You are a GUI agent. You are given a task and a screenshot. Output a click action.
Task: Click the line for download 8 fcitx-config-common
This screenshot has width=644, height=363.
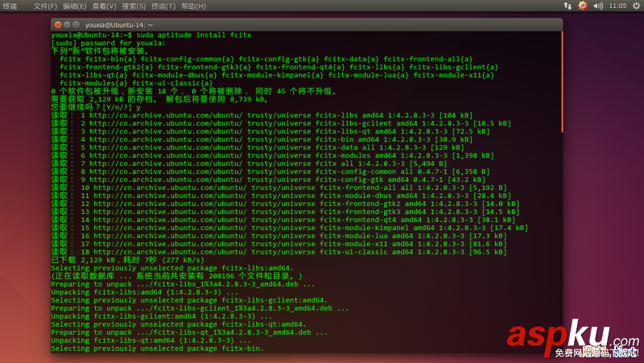click(x=270, y=171)
